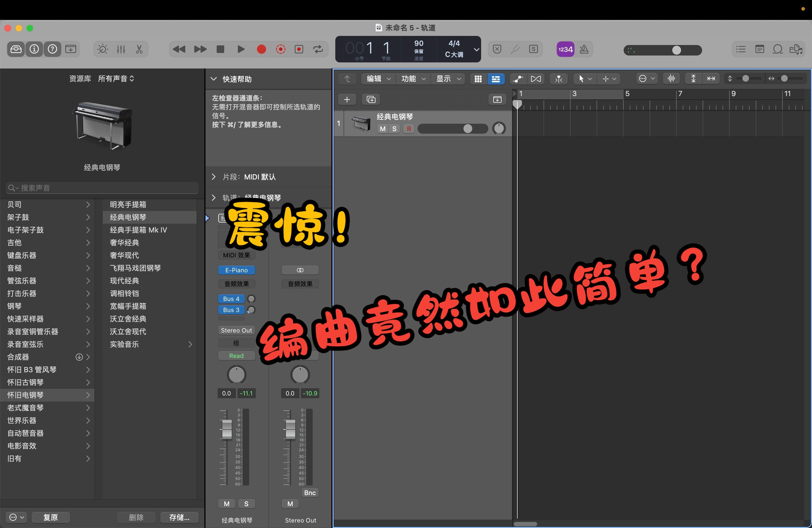Click the Bus 4 send slot
Viewport: 812px width, 528px height.
click(231, 299)
